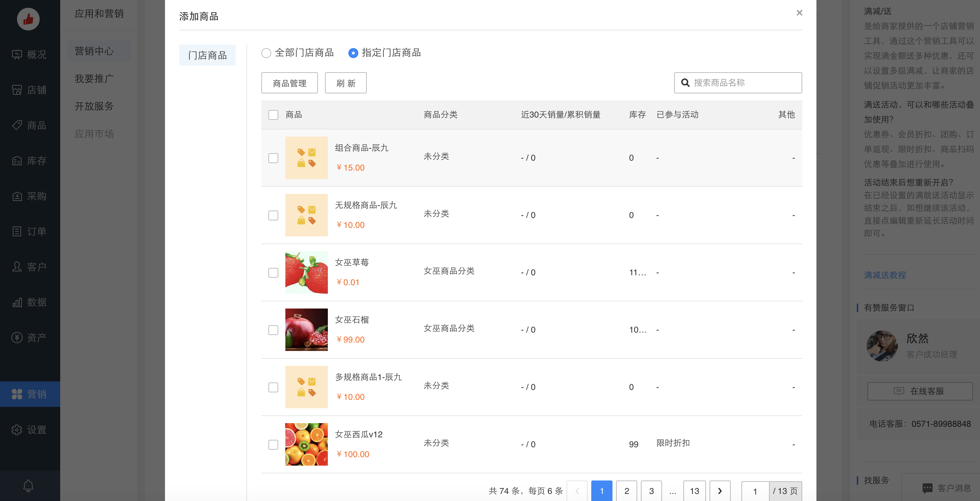This screenshot has height=501, width=980.
Task: Open 我要推广 in the submenu
Action: [94, 79]
